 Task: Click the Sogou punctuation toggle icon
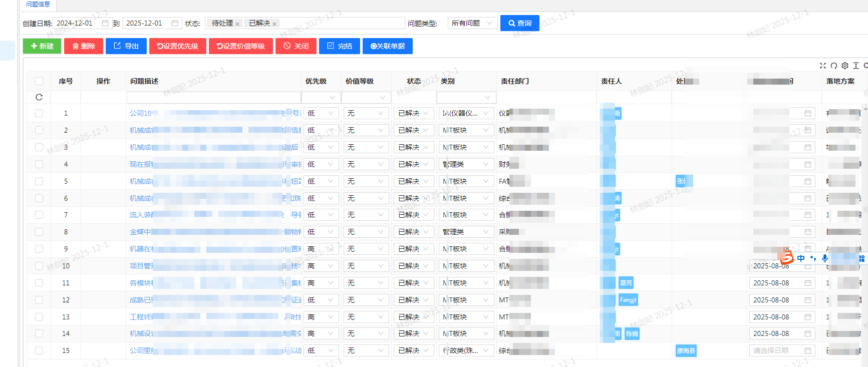click(x=813, y=258)
